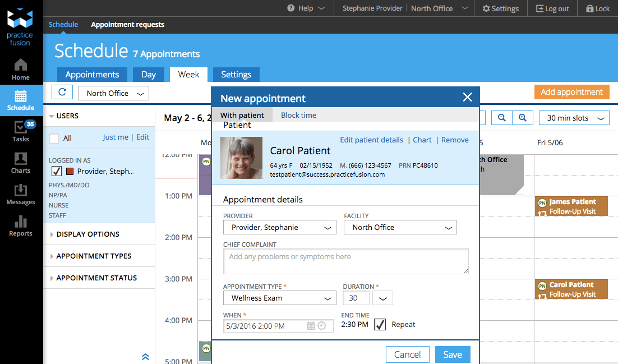Open Messages from the sidebar
Viewport: 618px width, 364px height.
[21, 194]
